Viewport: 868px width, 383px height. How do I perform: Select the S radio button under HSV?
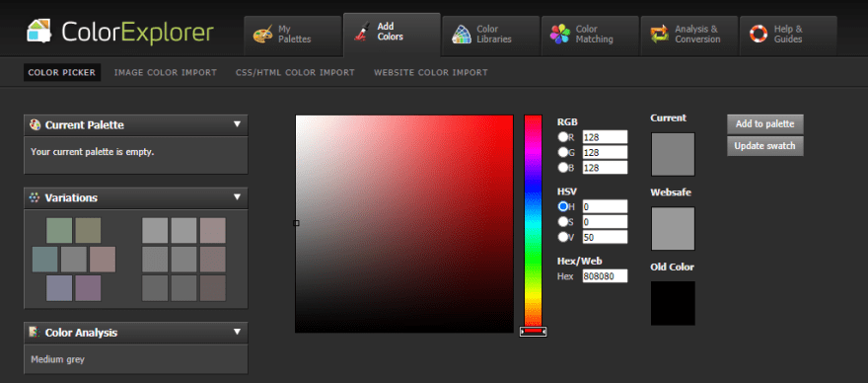(563, 222)
